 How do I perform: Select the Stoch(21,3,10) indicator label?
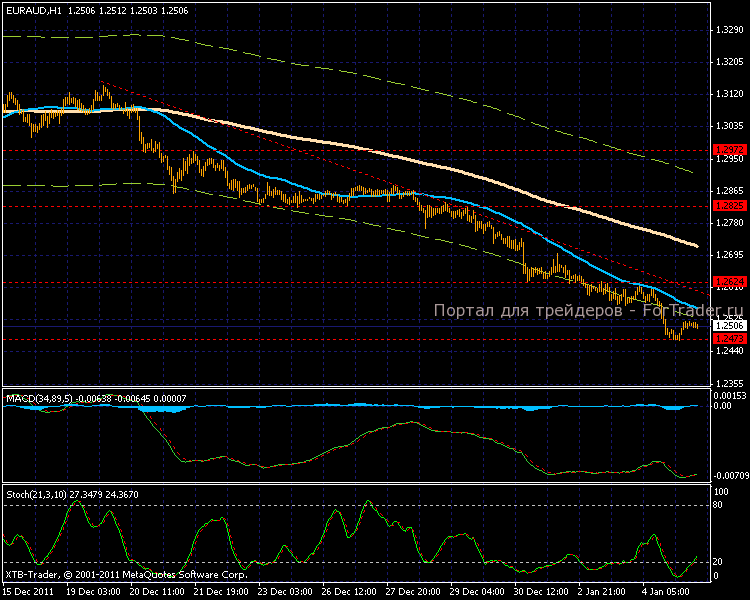(x=38, y=494)
